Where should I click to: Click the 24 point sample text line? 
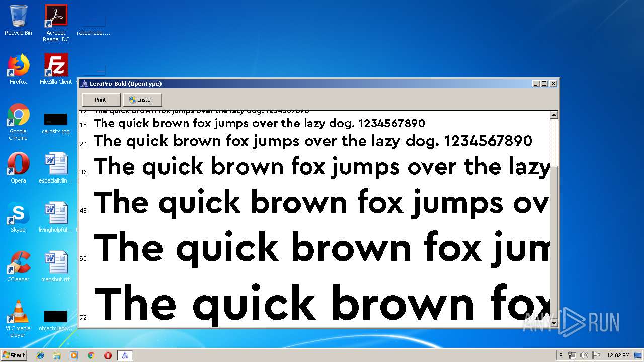[312, 141]
